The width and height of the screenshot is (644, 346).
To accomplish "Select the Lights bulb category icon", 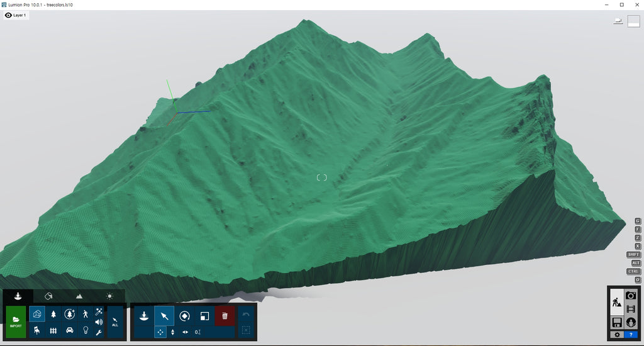I will tap(86, 330).
